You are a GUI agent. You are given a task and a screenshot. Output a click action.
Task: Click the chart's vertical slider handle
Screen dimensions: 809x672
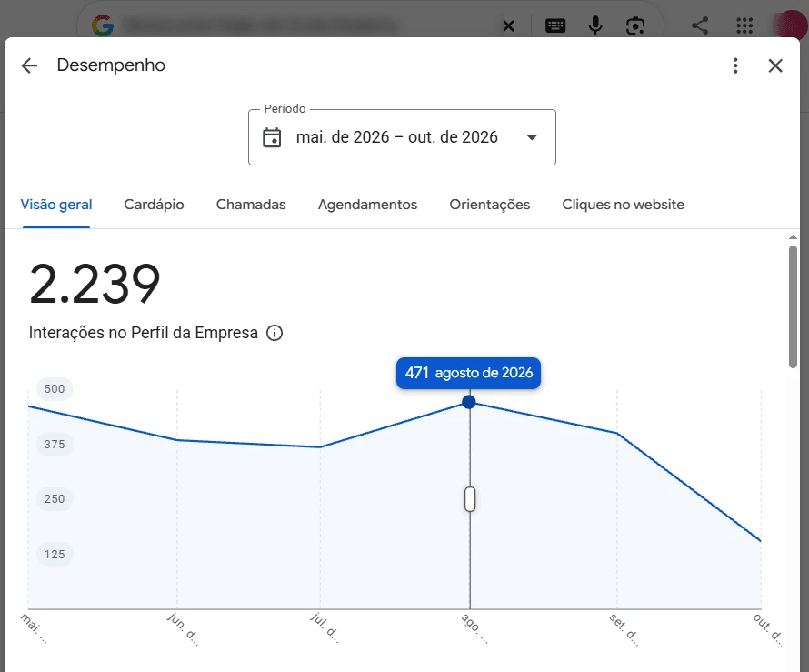(470, 499)
